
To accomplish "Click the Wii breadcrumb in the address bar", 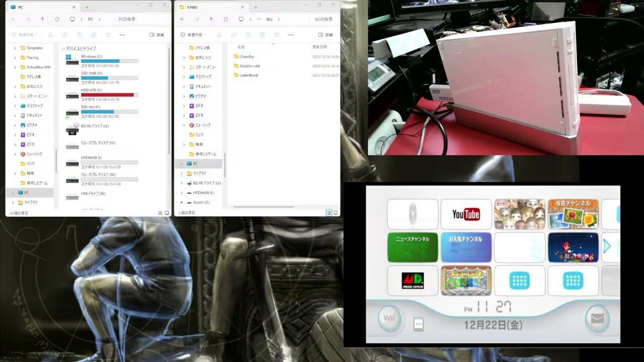I will coord(269,19).
